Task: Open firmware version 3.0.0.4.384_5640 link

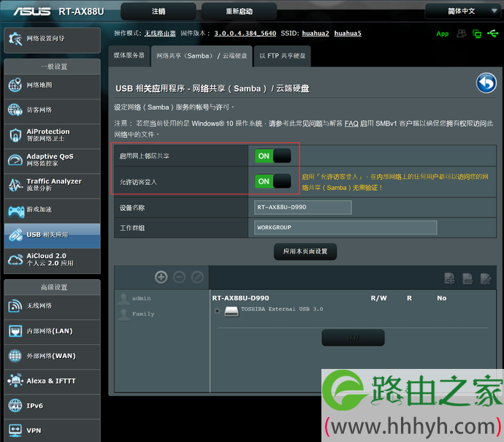Action: click(245, 34)
